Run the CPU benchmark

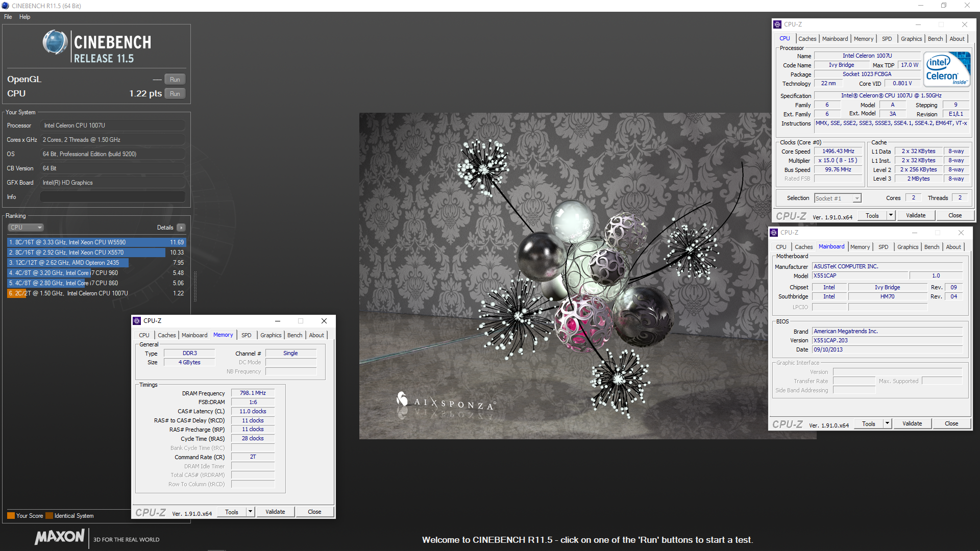[x=175, y=94]
